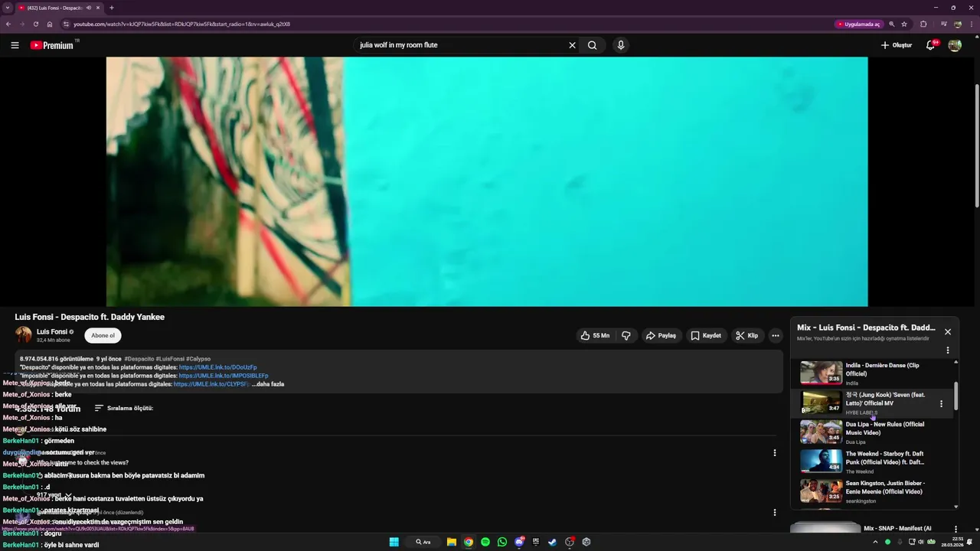Open the Luis Fonsi channel name
Viewport: 980px width, 551px height.
53,331
